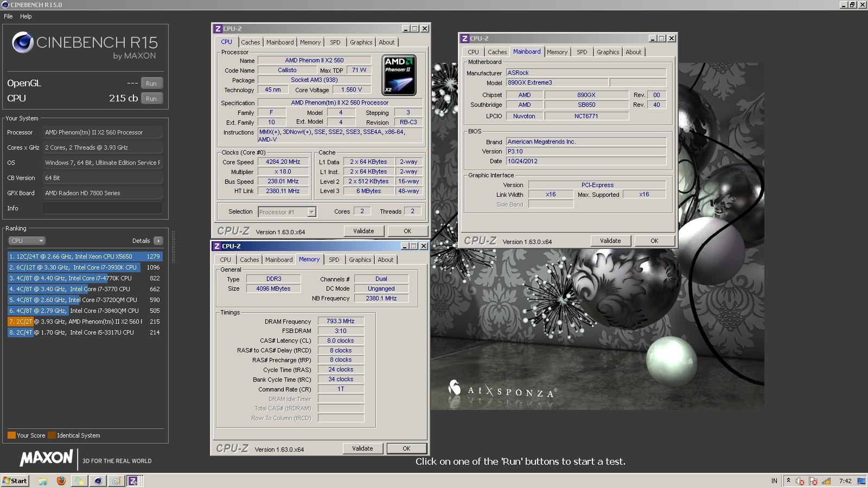Click the Model value 890GX Extreme3
Viewport: 868px width, 488px height.
557,82
